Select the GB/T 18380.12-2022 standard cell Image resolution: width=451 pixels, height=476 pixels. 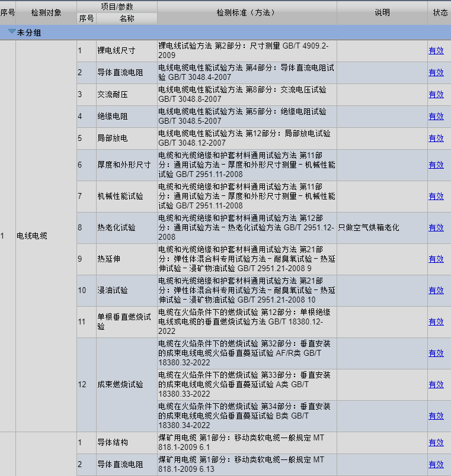pyautogui.click(x=247, y=321)
